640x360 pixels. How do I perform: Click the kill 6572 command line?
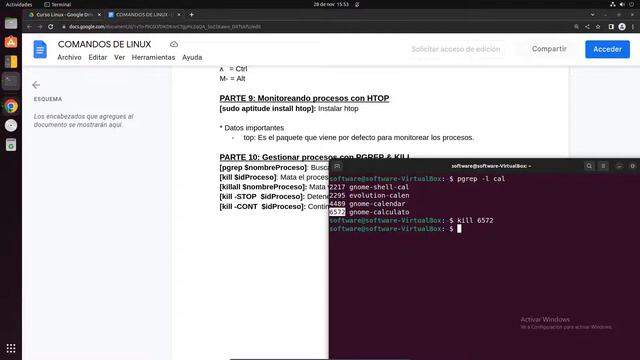point(411,220)
